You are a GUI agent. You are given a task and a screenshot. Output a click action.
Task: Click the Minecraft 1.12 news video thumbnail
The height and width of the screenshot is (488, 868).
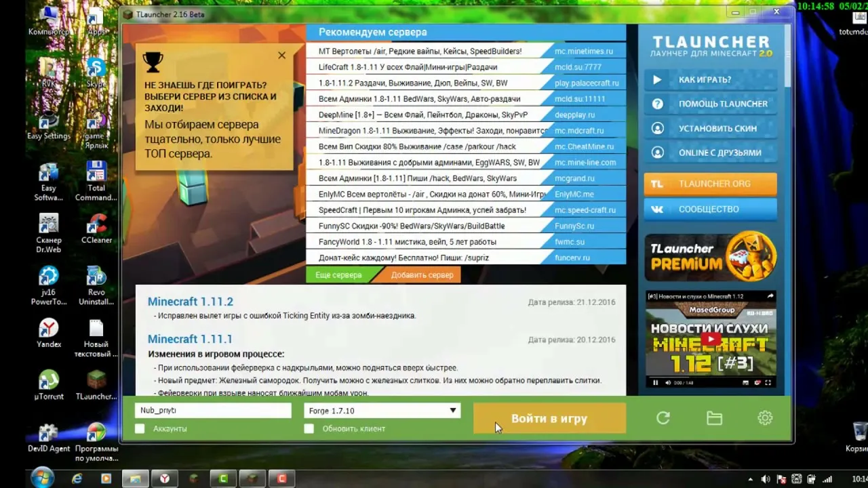click(710, 339)
